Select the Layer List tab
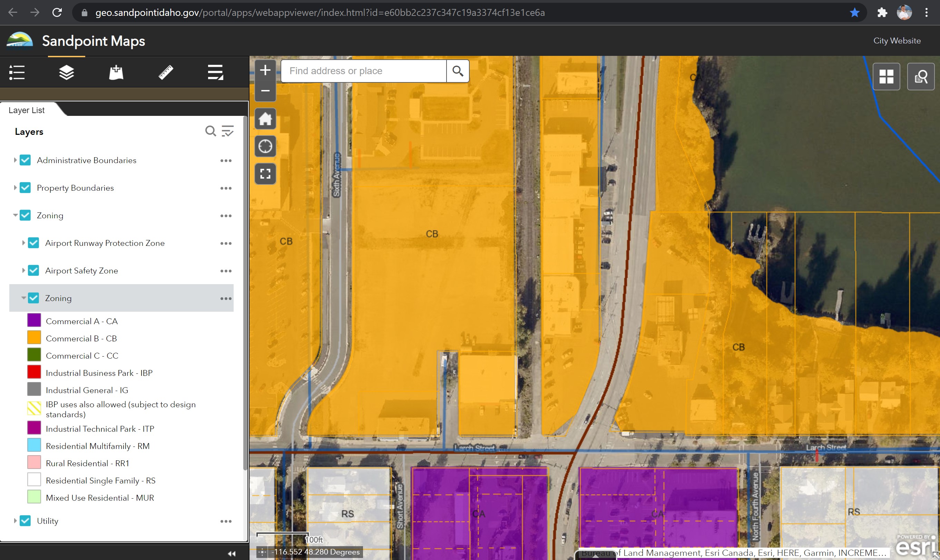Image resolution: width=940 pixels, height=560 pixels. click(27, 110)
